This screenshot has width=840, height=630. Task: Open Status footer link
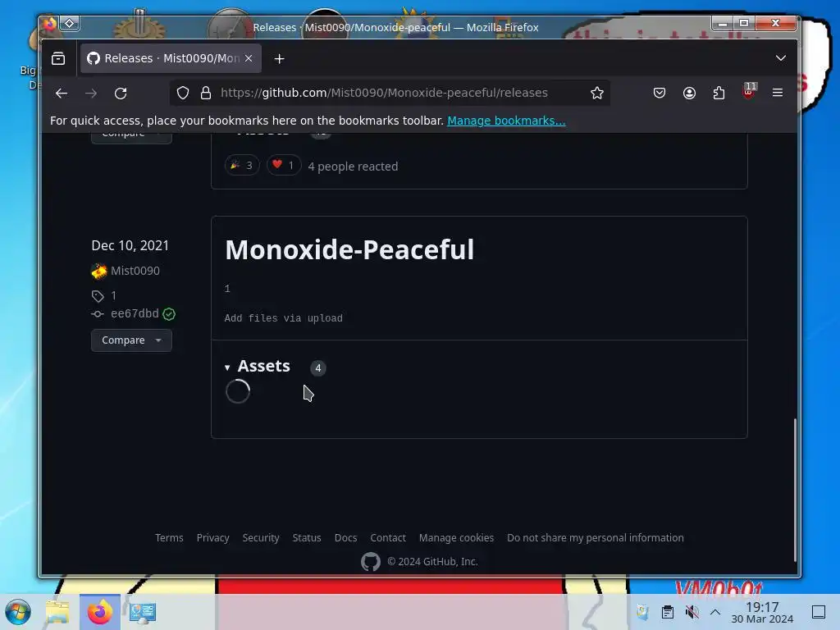307,538
